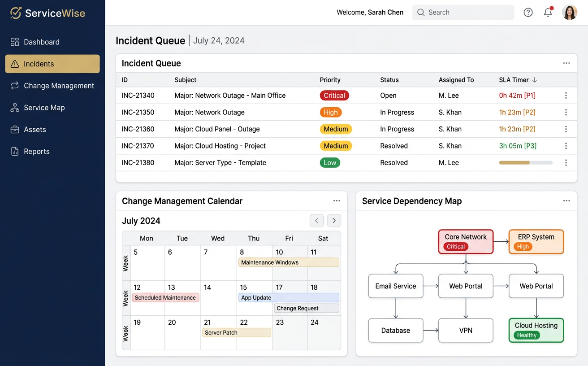
Task: Select calendar day 14
Action: click(x=218, y=298)
